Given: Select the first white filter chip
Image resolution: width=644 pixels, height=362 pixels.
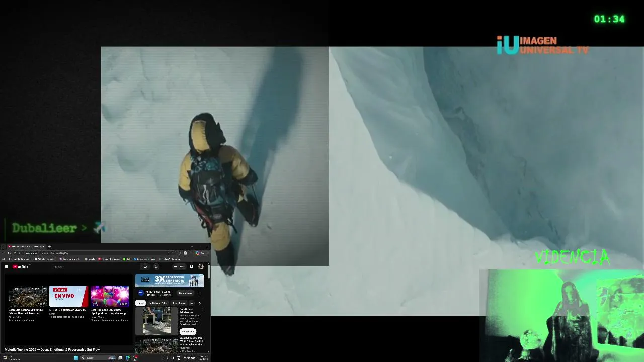Looking at the screenshot, I should [140, 303].
